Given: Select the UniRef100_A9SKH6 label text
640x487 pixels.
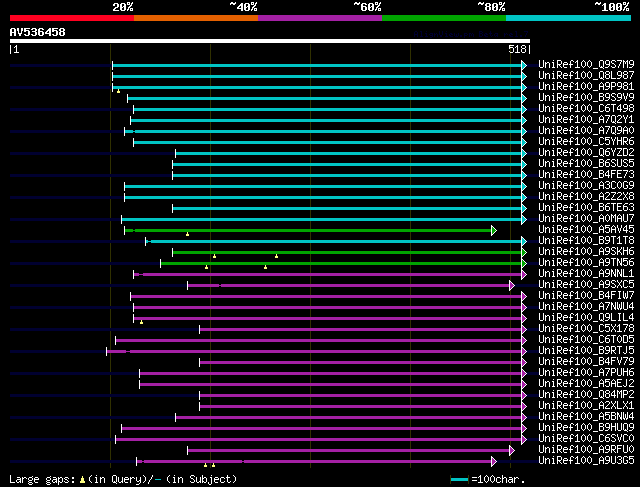Looking at the screenshot, I should [x=586, y=252].
